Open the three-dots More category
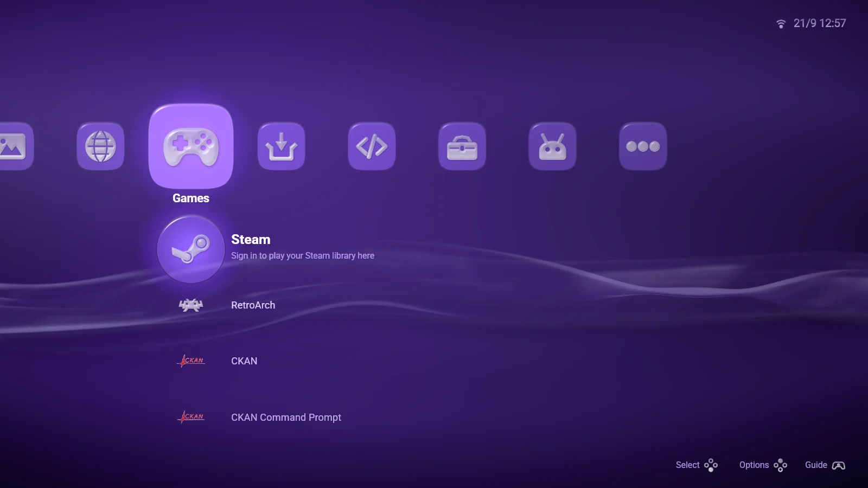 pyautogui.click(x=643, y=146)
